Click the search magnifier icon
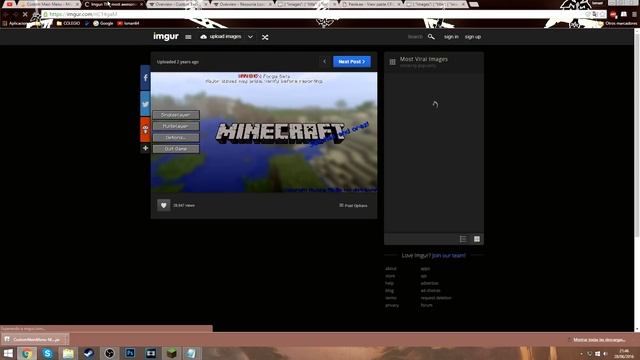Viewport: 640px width, 360px height. (x=431, y=37)
